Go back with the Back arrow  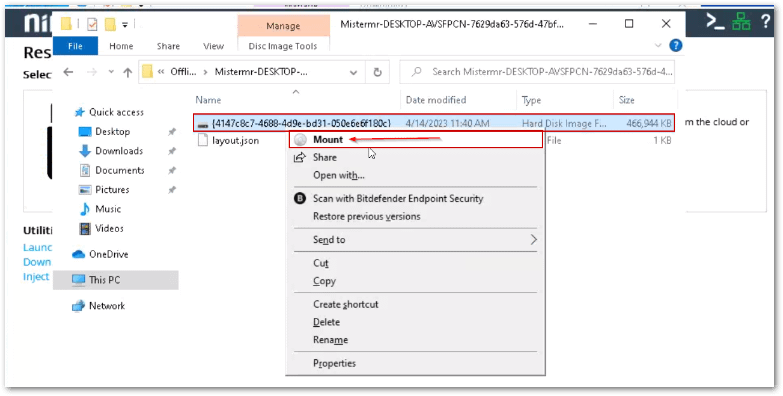point(68,72)
